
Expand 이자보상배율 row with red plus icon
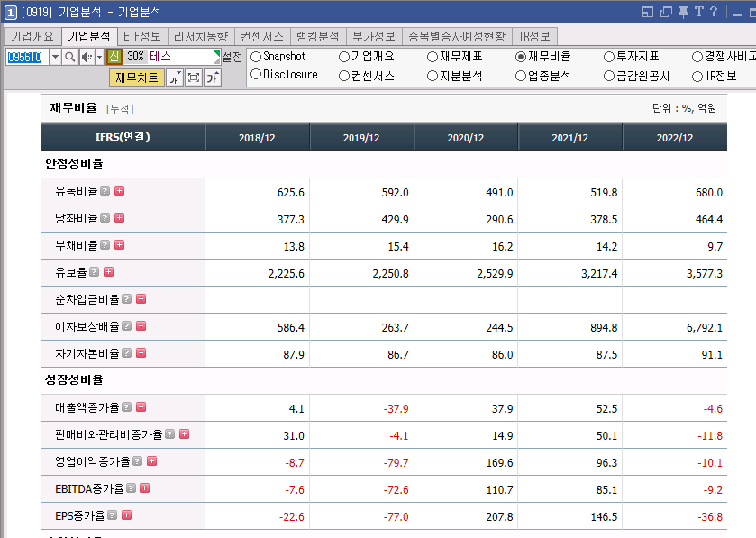pyautogui.click(x=141, y=326)
